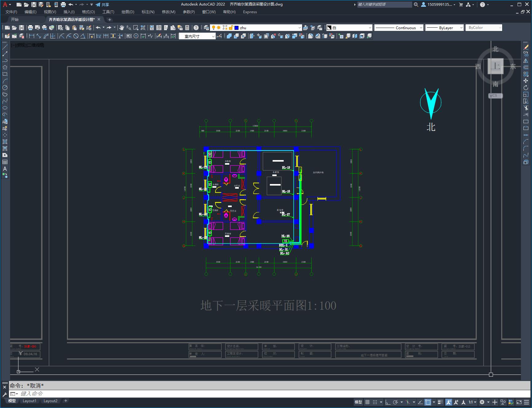This screenshot has height=408, width=532.
Task: Click the WCS label under ViewCube
Action: click(495, 96)
